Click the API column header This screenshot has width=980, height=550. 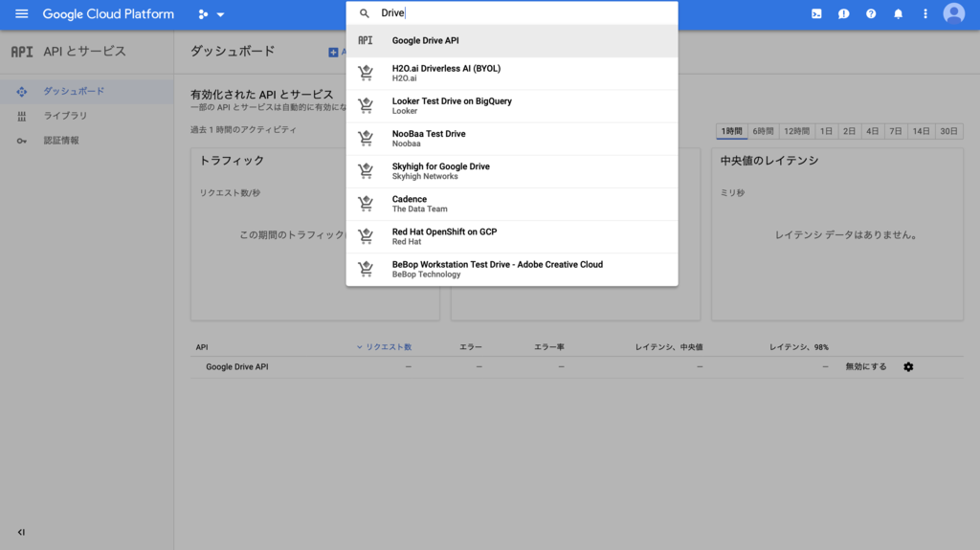[202, 347]
